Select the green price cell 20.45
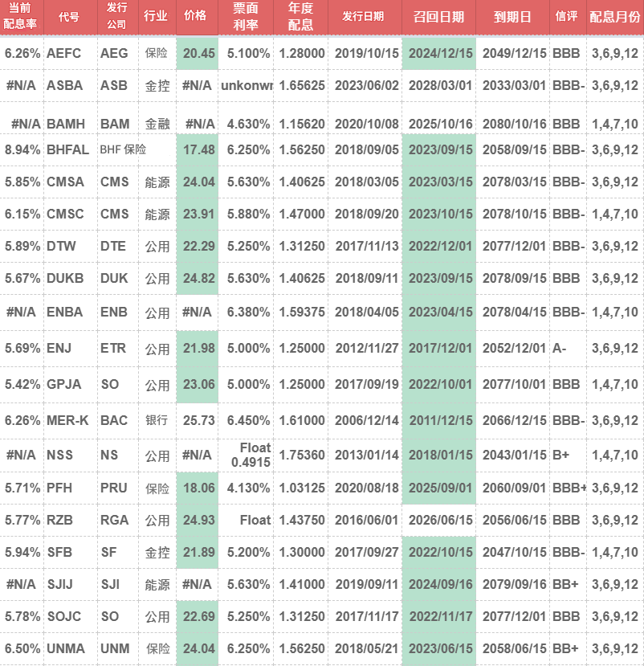Screen dimensions: 644x666 pos(198,53)
